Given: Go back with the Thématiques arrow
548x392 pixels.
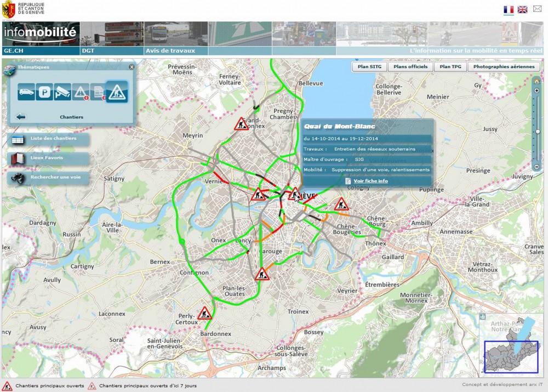Looking at the screenshot, I should click(x=21, y=117).
